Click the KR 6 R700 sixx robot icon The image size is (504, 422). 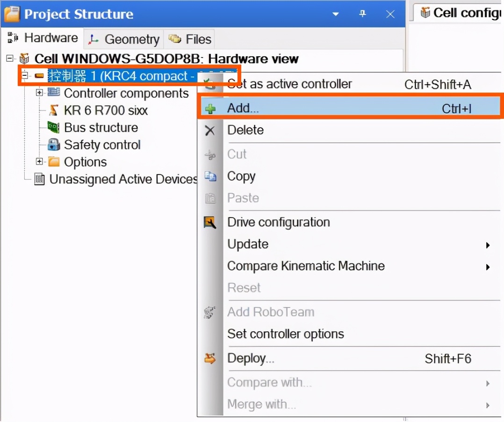coord(54,110)
